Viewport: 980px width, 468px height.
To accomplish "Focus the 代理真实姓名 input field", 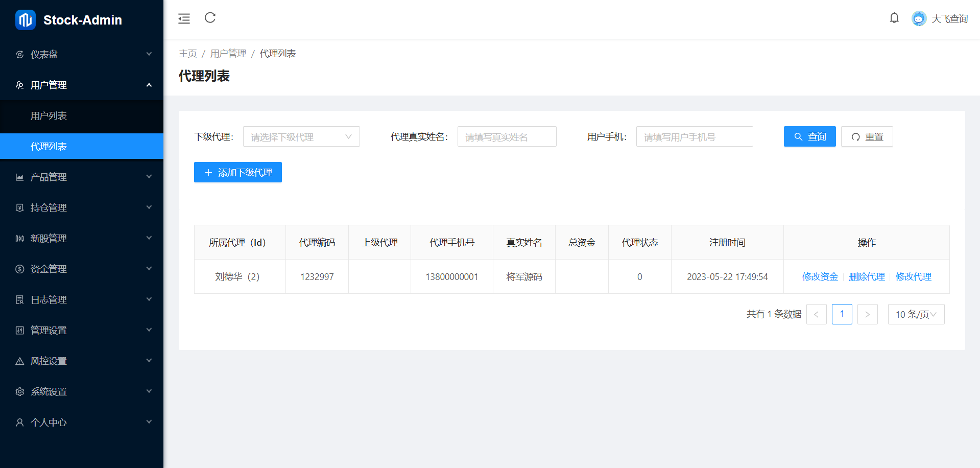I will point(507,137).
